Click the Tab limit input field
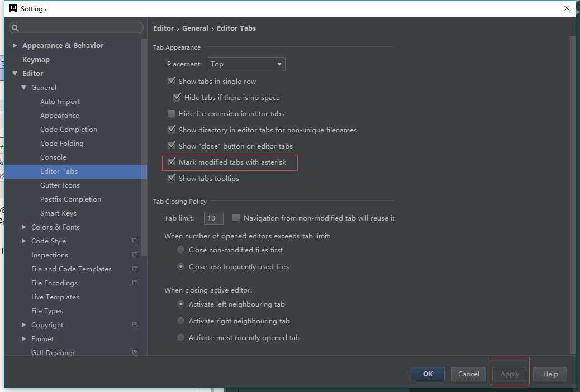Screen dimensions: 580x392 (213, 218)
